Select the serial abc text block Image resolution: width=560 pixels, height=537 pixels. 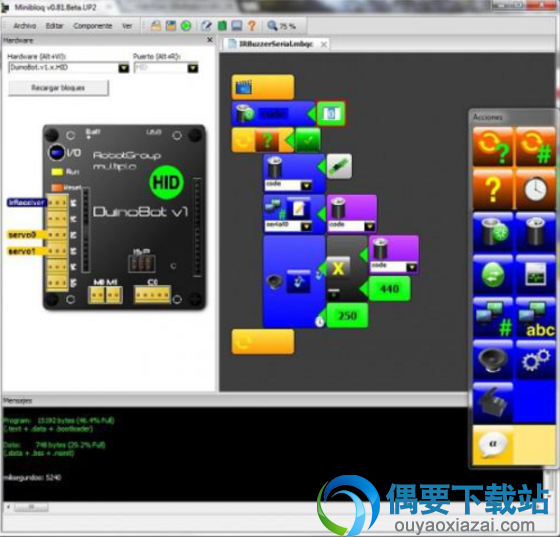[535, 318]
